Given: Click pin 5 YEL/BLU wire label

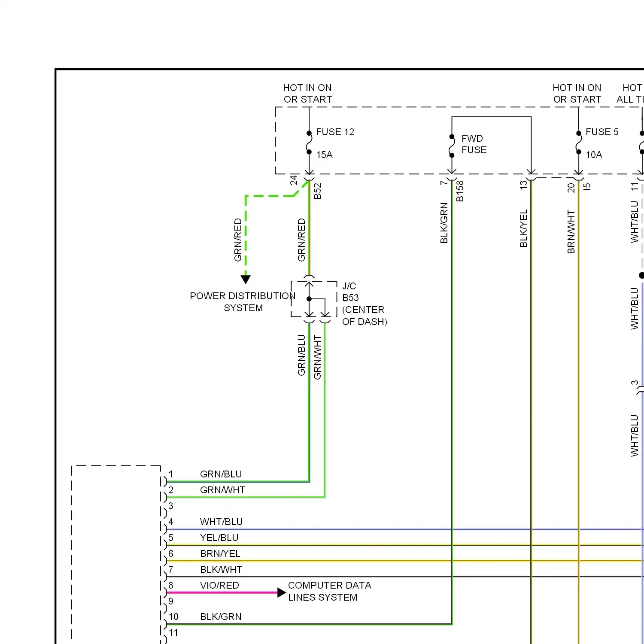Looking at the screenshot, I should tap(219, 538).
